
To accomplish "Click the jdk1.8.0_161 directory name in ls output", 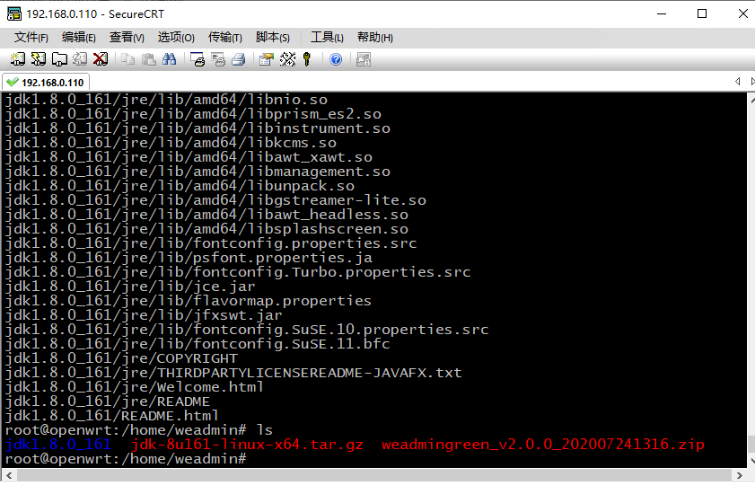I will click(58, 444).
